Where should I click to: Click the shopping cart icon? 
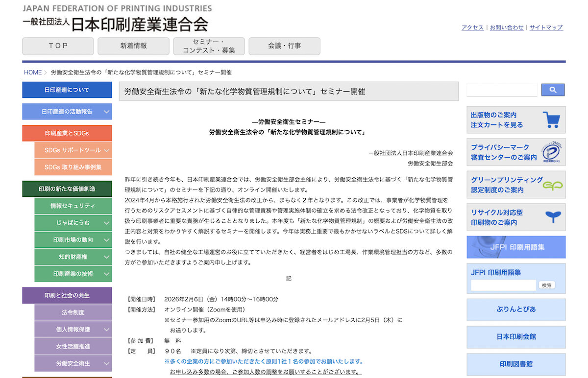point(552,119)
